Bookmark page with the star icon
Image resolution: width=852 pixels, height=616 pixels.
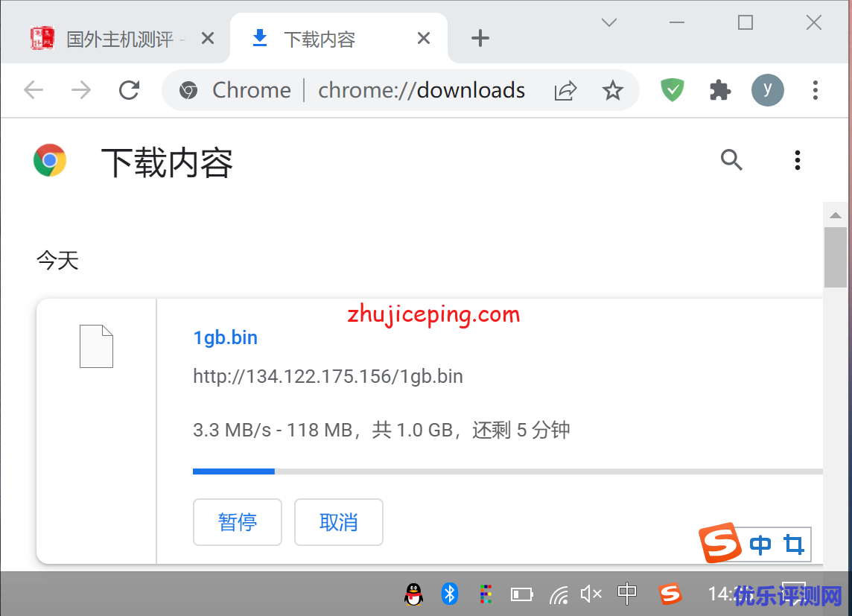point(612,91)
